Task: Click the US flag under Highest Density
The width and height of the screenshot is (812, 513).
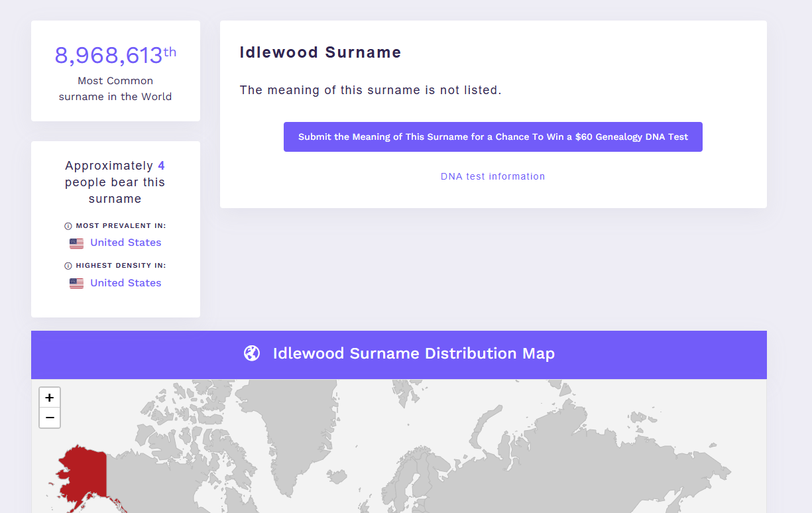Action: pyautogui.click(x=77, y=284)
